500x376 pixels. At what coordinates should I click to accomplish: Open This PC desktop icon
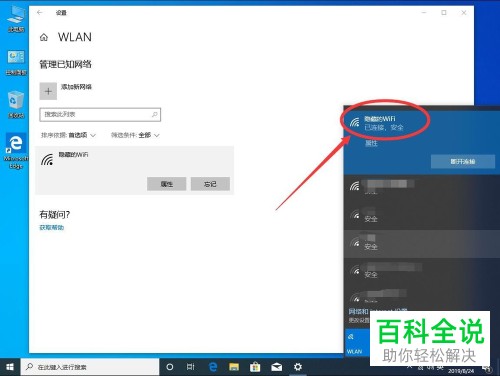pyautogui.click(x=16, y=19)
